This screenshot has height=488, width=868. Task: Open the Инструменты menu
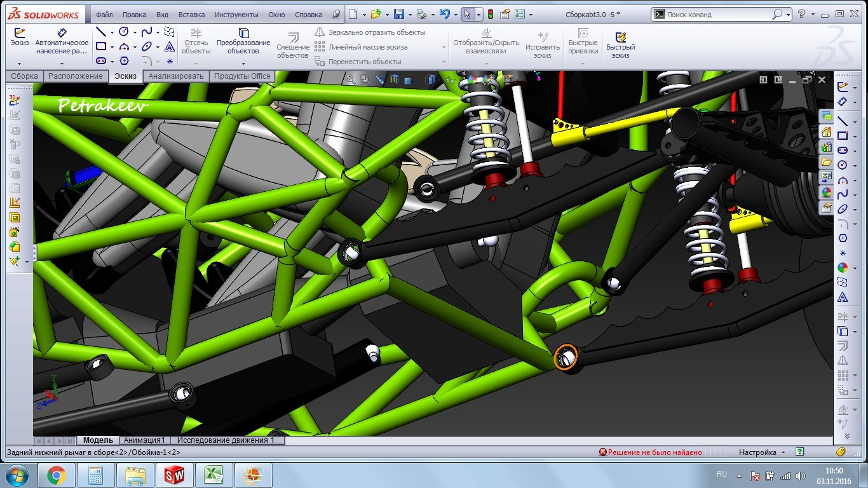click(x=236, y=15)
